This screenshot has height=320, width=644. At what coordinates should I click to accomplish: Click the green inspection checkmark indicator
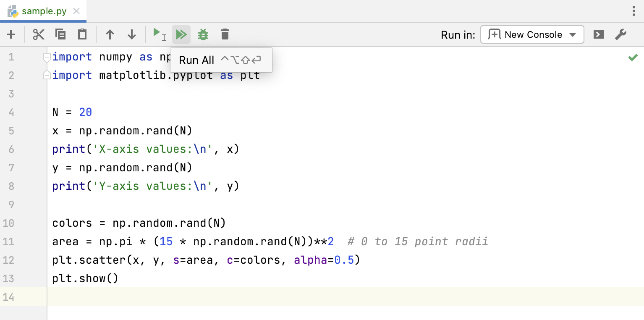click(x=633, y=58)
